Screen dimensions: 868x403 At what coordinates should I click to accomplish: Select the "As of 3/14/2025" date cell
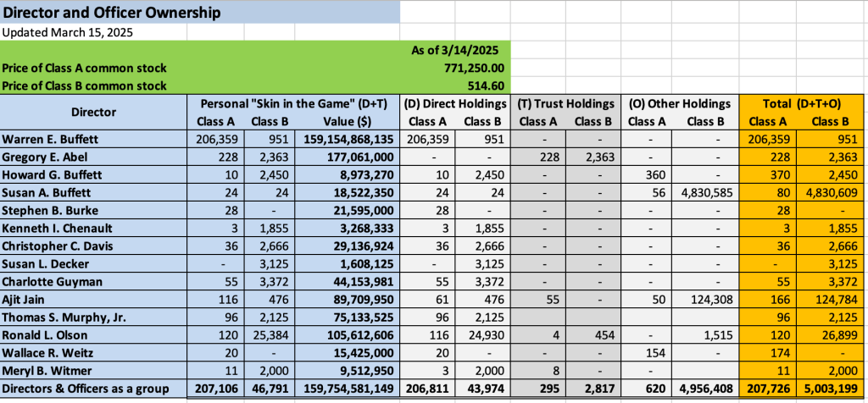(454, 51)
